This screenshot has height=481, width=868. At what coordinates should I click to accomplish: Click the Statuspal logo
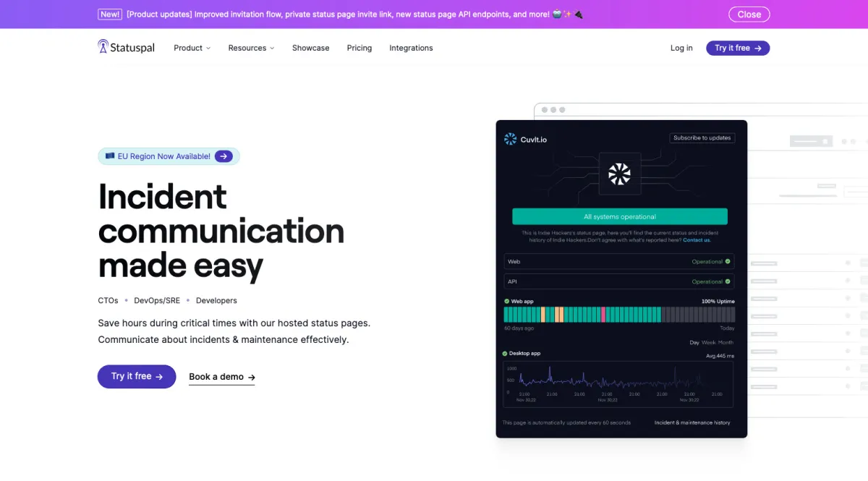(x=127, y=48)
